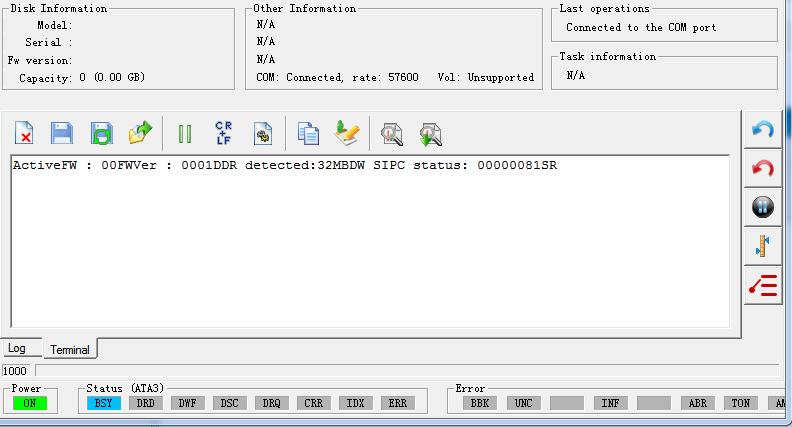Click the input field showing 1000
Viewport: 792px width, 427px height.
coord(17,371)
